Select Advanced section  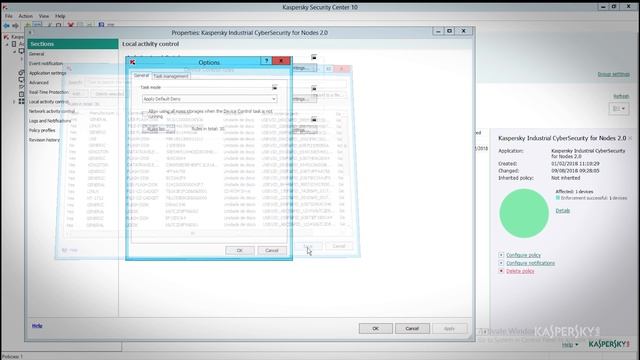click(39, 82)
